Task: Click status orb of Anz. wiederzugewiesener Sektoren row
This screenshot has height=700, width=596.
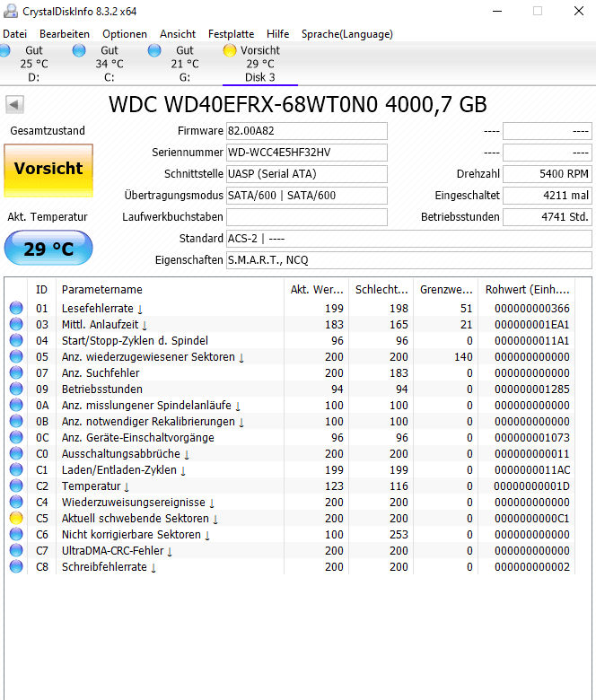Action: click(16, 356)
